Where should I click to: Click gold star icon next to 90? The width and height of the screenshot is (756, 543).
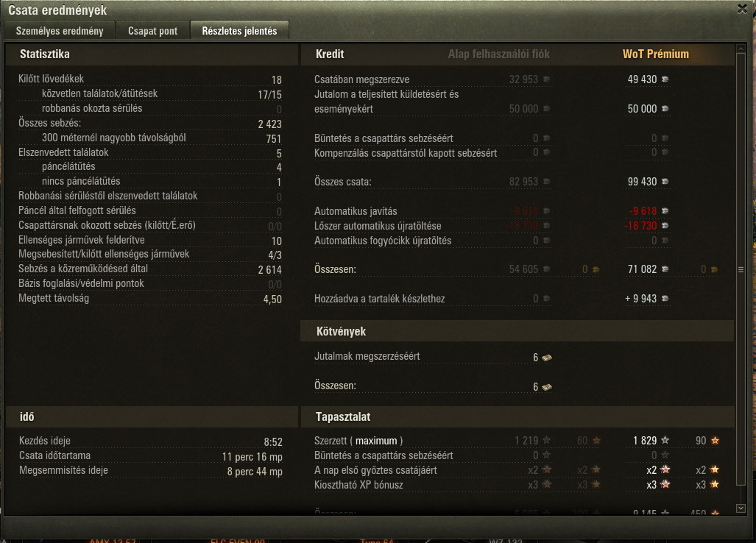(x=715, y=440)
